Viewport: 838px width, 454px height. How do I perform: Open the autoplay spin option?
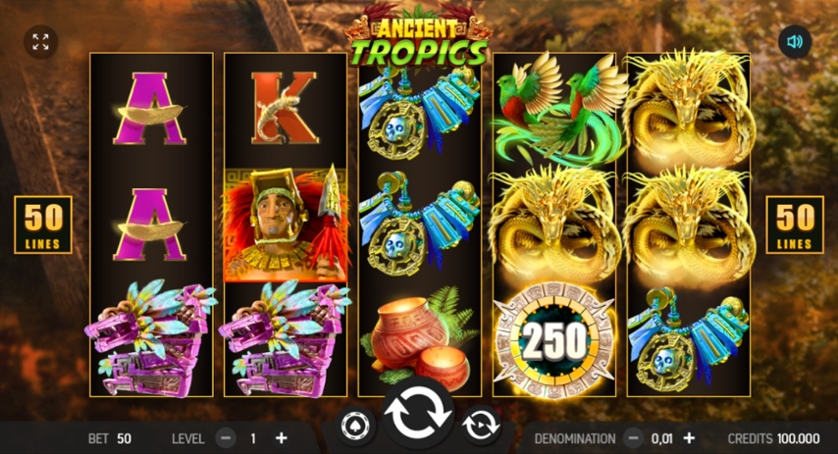click(x=481, y=426)
